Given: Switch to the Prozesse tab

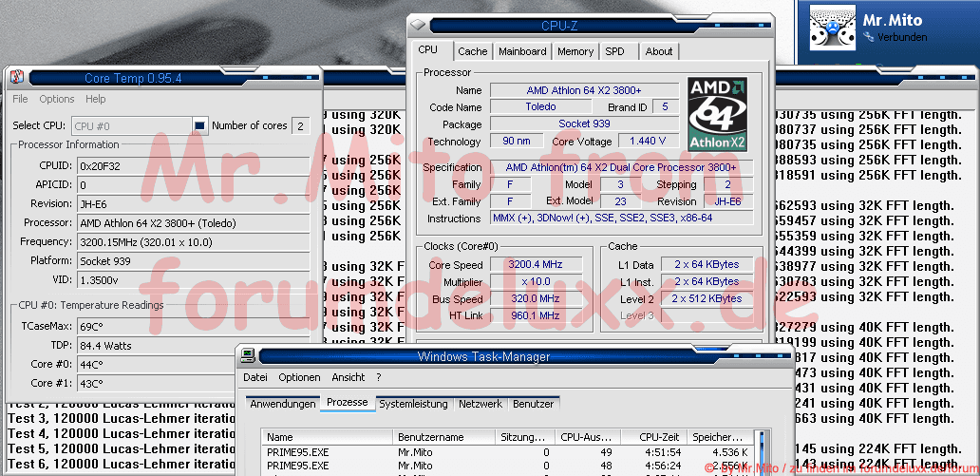Looking at the screenshot, I should pos(348,402).
